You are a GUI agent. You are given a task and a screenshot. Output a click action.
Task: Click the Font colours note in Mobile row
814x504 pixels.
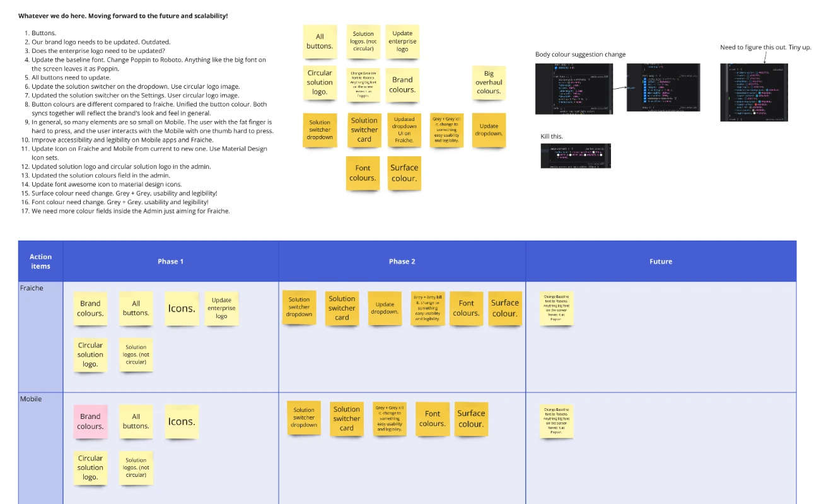(x=433, y=419)
